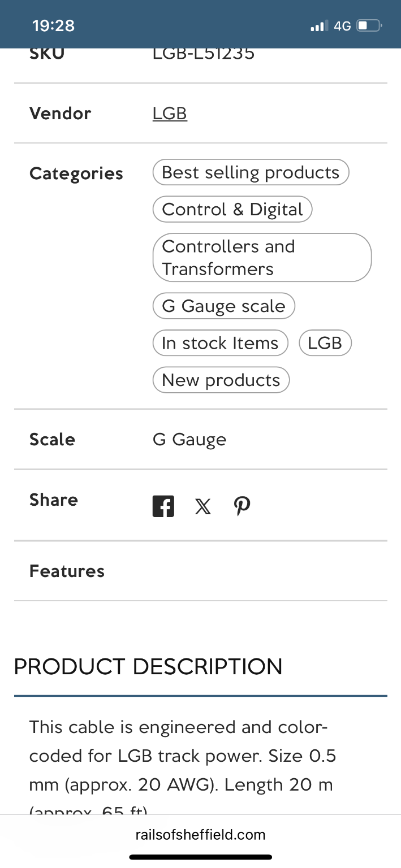Screen dimensions: 401x868
Task: Open Controllers and Transformers category tag
Action: click(x=262, y=258)
